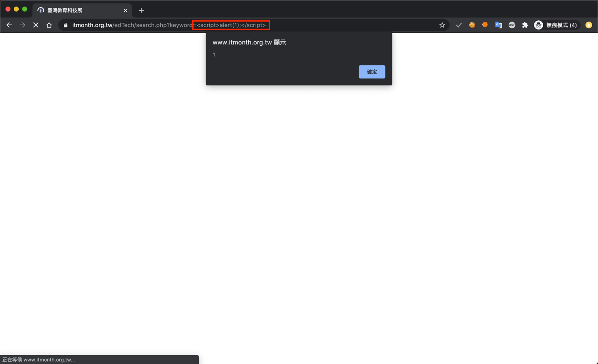Close the browser window
This screenshot has height=364, width=598.
pos(8,9)
